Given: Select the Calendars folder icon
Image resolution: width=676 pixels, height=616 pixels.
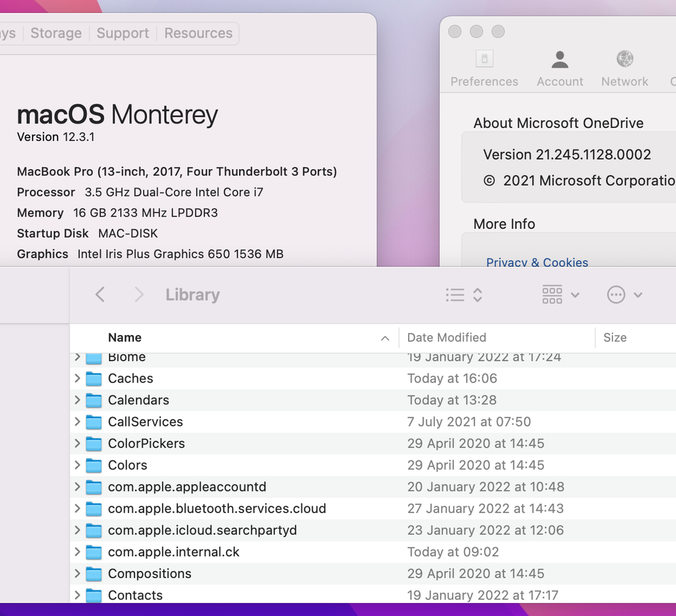Looking at the screenshot, I should coord(93,400).
